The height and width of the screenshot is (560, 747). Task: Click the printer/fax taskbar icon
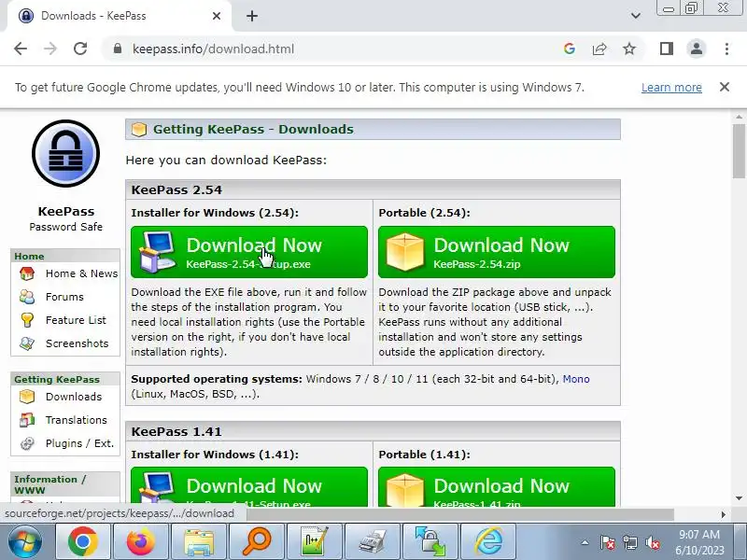pos(373,541)
